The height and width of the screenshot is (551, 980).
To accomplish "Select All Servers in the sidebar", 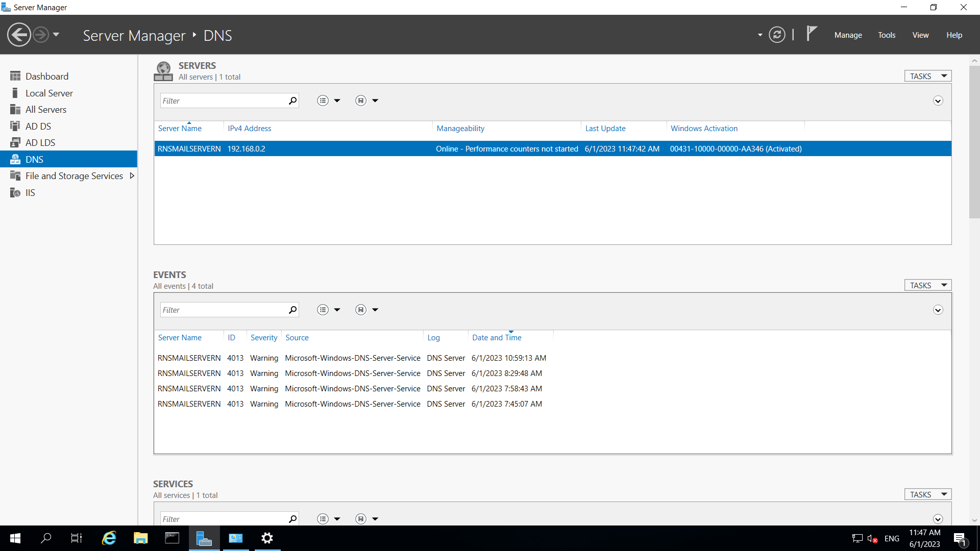I will click(x=68, y=109).
